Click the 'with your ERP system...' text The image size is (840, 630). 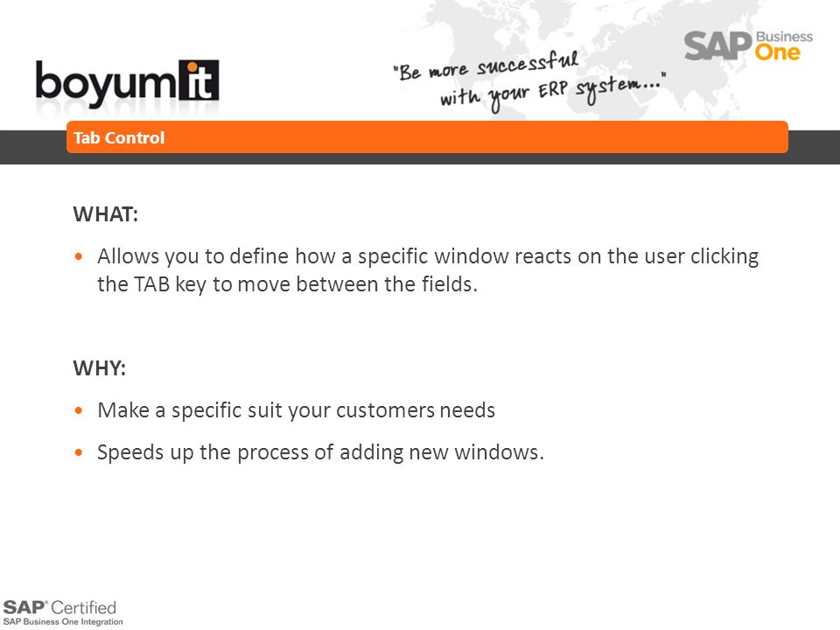[x=552, y=93]
